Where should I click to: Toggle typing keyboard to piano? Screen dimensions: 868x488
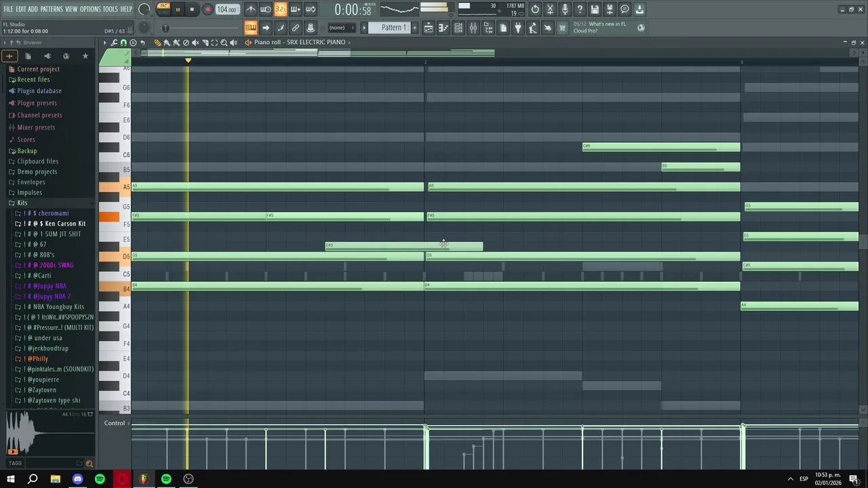(251, 28)
